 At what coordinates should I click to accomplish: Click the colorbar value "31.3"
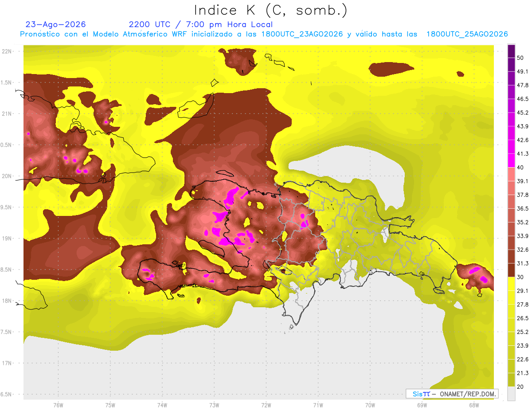[523, 263]
